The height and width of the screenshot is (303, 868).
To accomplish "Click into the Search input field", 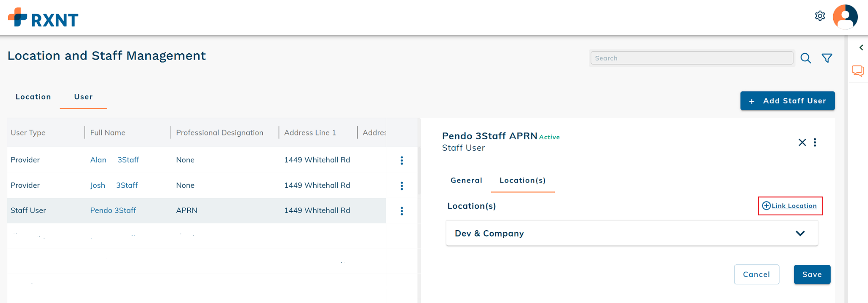I will coord(692,58).
